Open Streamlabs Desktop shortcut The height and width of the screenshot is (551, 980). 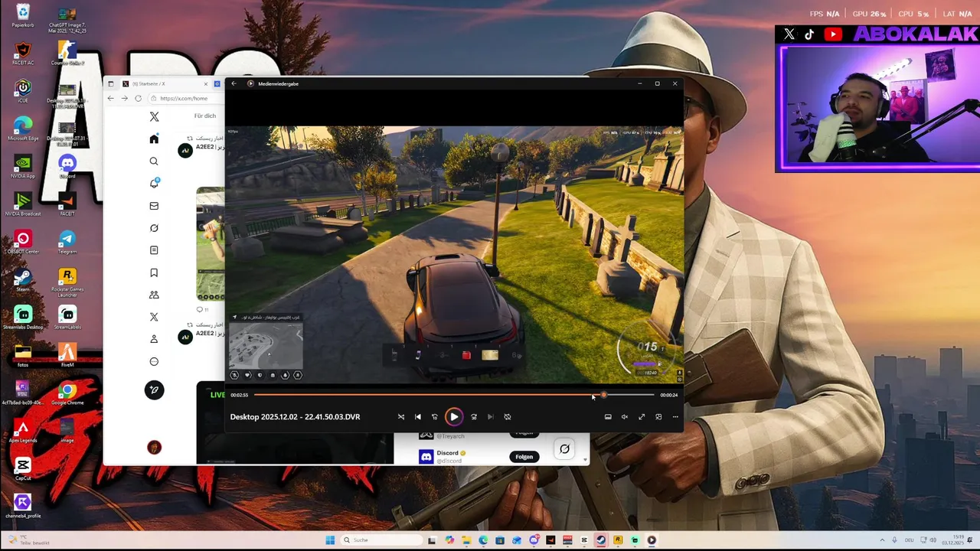(x=23, y=317)
